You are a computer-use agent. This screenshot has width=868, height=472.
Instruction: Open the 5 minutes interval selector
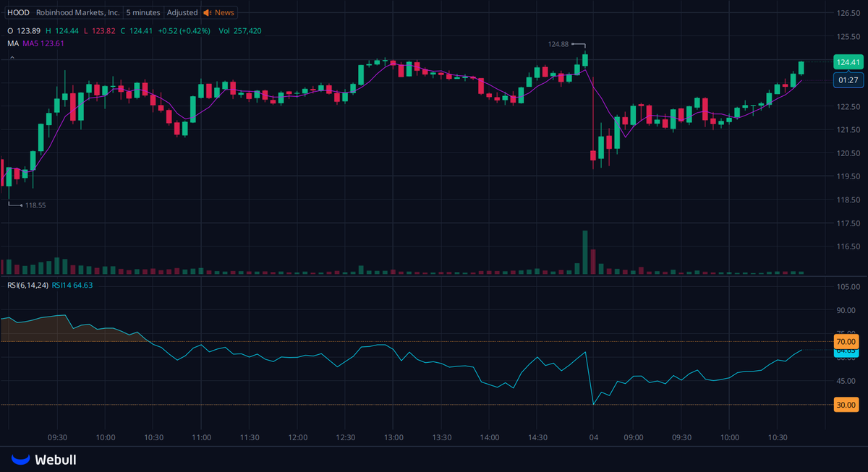click(x=142, y=13)
